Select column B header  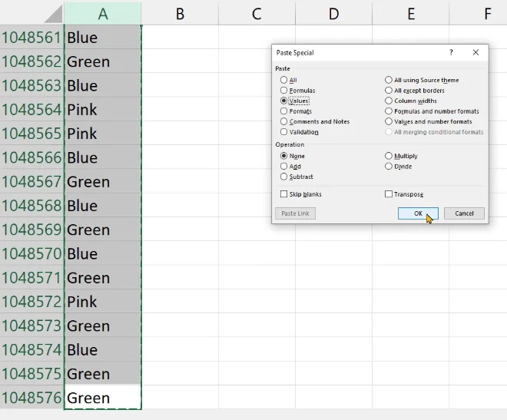coord(180,14)
